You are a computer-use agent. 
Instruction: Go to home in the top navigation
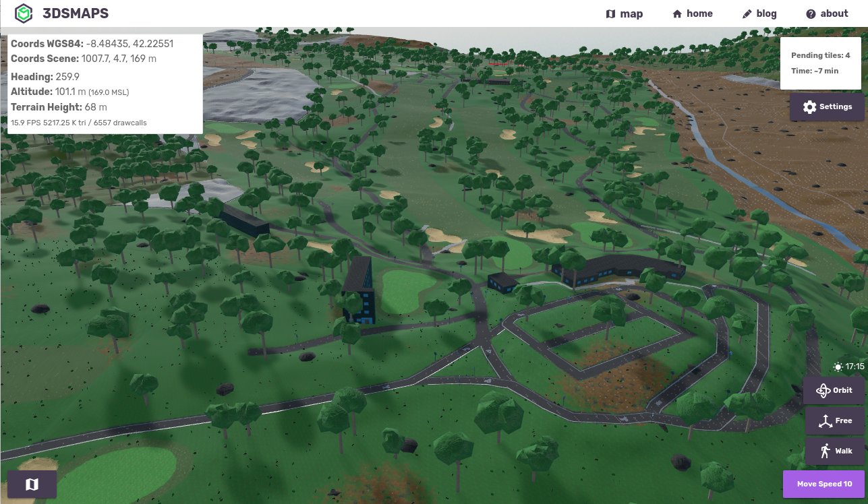click(692, 13)
